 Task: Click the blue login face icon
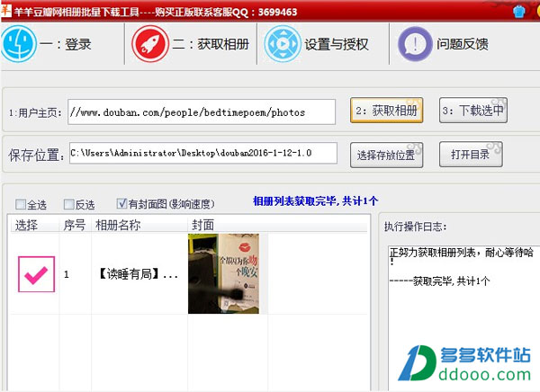[x=18, y=44]
